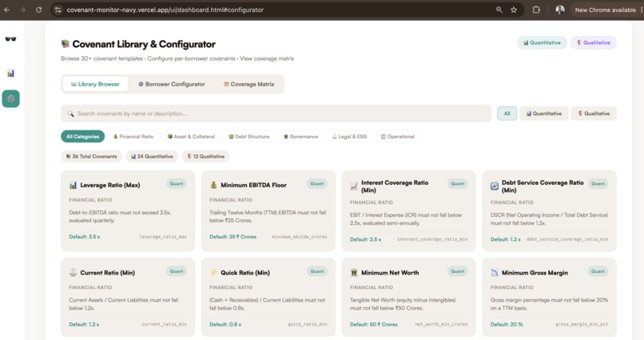Filter by Legal & ESG category
This screenshot has height=340, width=644.
(x=349, y=137)
